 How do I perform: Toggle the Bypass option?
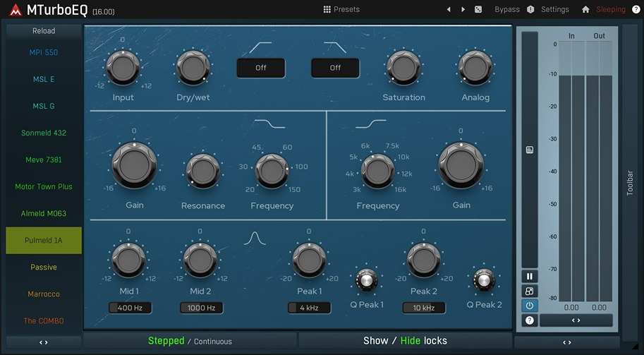point(507,10)
